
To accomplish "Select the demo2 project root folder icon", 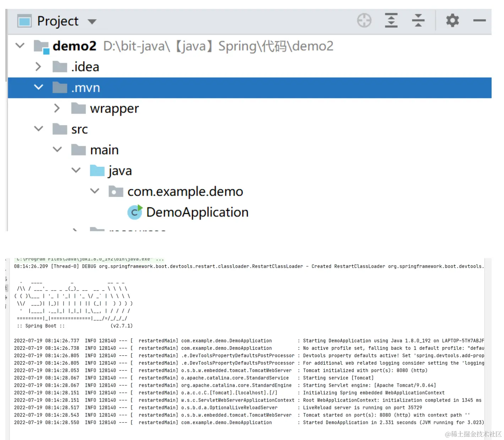I will [42, 47].
